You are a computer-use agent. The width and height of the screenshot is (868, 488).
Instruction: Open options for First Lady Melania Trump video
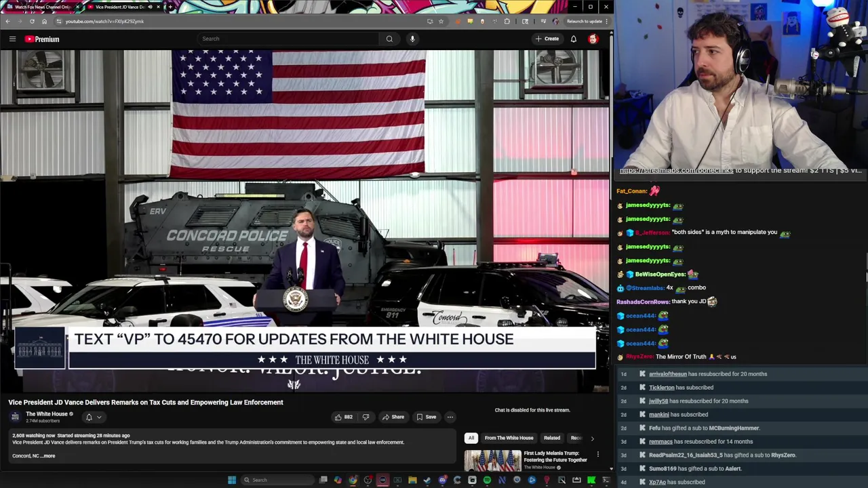pos(597,454)
